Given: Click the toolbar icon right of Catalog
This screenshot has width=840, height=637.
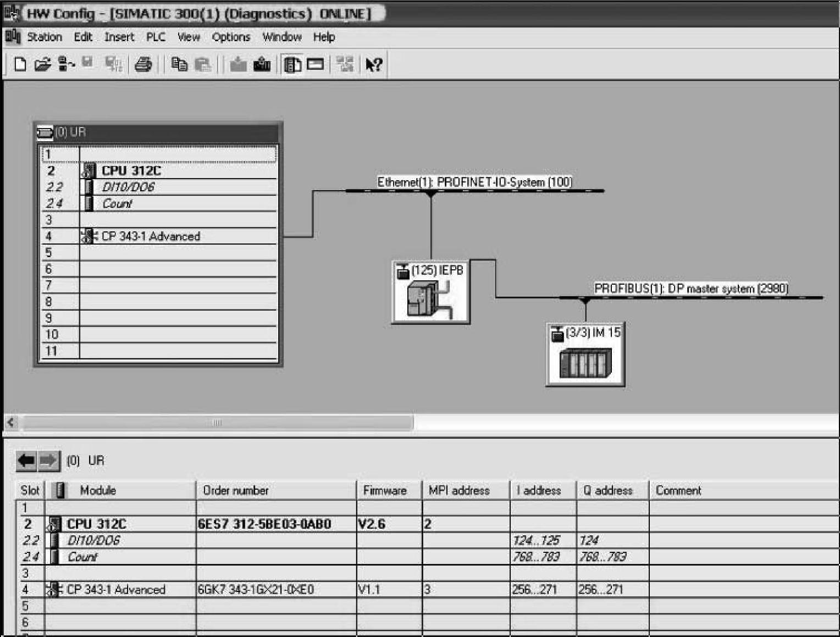Looking at the screenshot, I should pyautogui.click(x=315, y=64).
